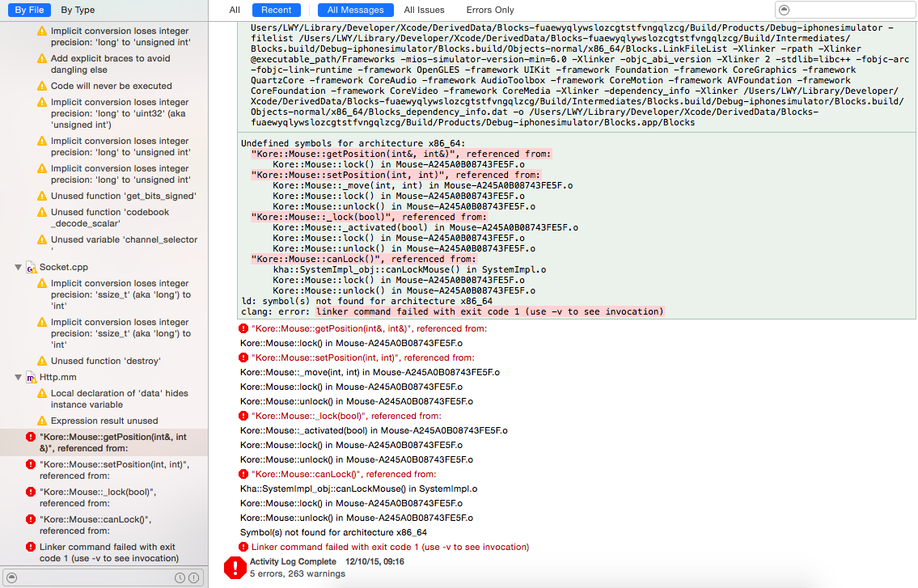Switch issue navigator to By Type
Image resolution: width=918 pixels, height=588 pixels.
click(78, 10)
